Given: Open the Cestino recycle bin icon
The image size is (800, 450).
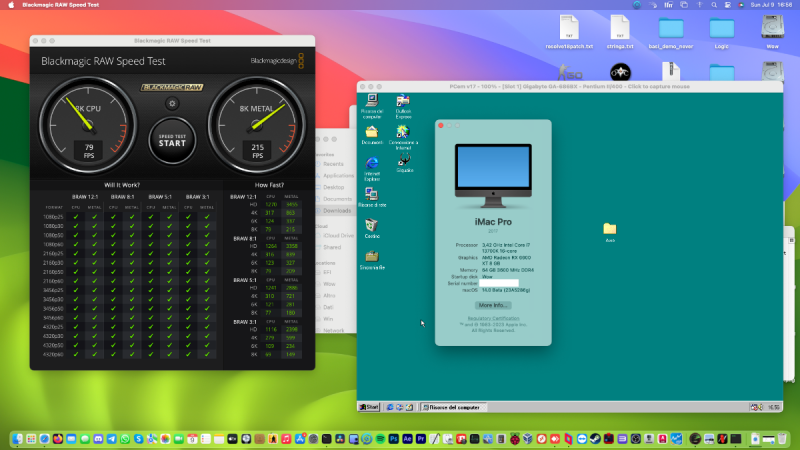Looking at the screenshot, I should pyautogui.click(x=372, y=226).
